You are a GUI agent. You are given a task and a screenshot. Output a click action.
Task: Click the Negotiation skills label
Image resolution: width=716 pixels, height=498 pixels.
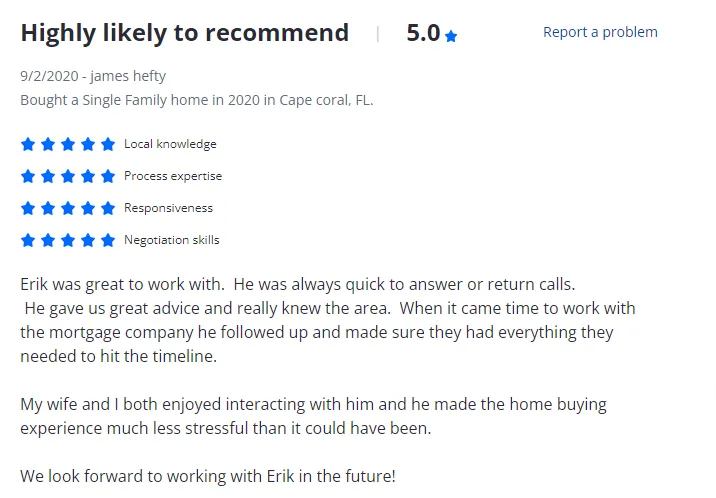tap(171, 240)
